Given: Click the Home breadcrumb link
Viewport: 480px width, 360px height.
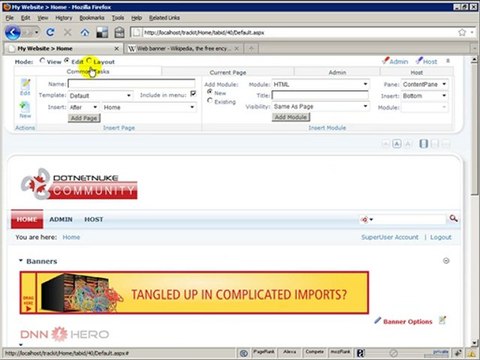Looking at the screenshot, I should point(71,237).
